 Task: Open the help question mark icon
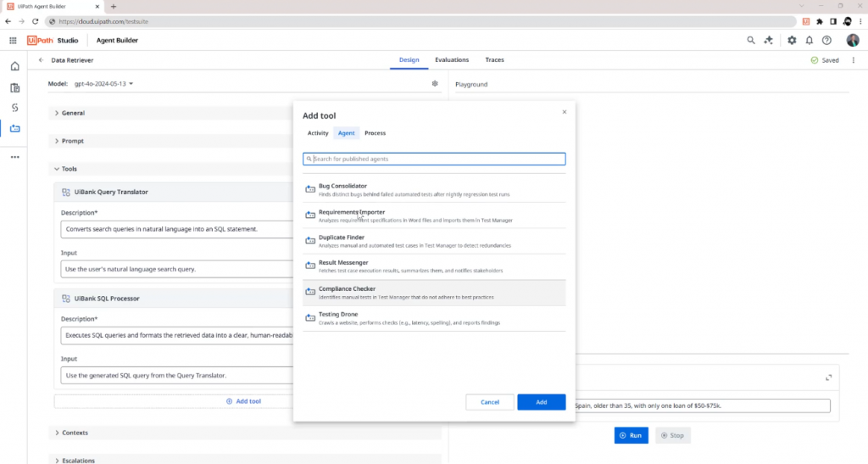(x=826, y=40)
